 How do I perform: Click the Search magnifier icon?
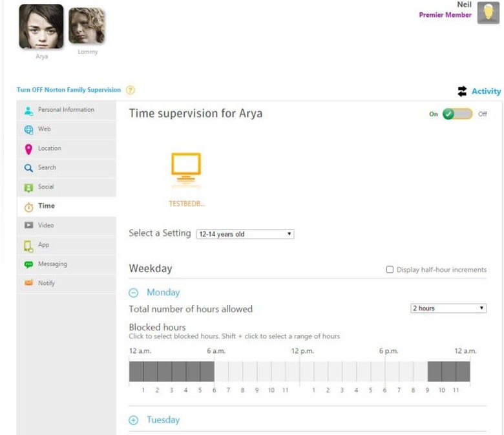[x=28, y=168]
